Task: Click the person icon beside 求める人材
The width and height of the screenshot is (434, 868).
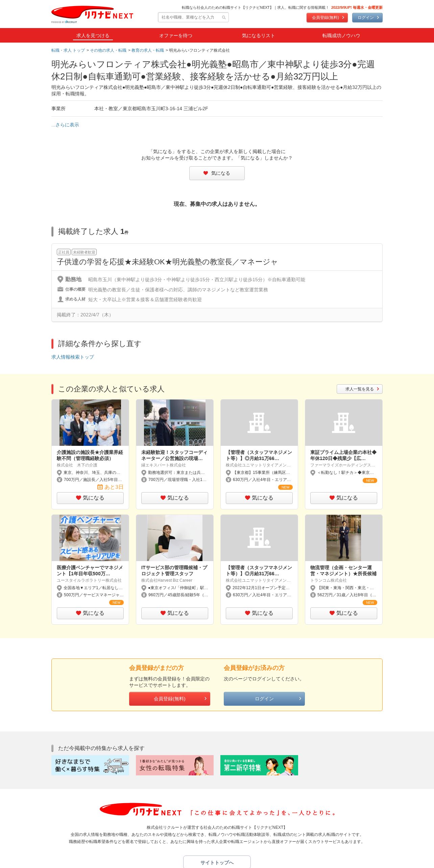Action: coord(60,299)
